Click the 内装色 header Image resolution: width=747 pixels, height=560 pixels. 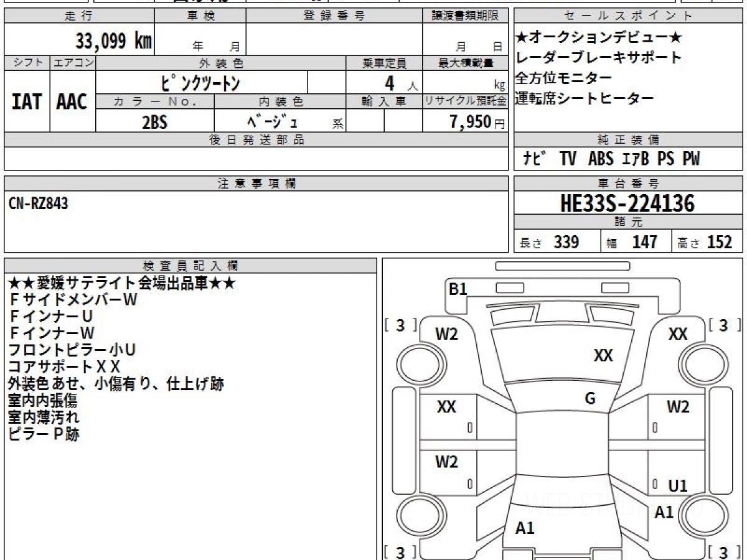pyautogui.click(x=280, y=101)
